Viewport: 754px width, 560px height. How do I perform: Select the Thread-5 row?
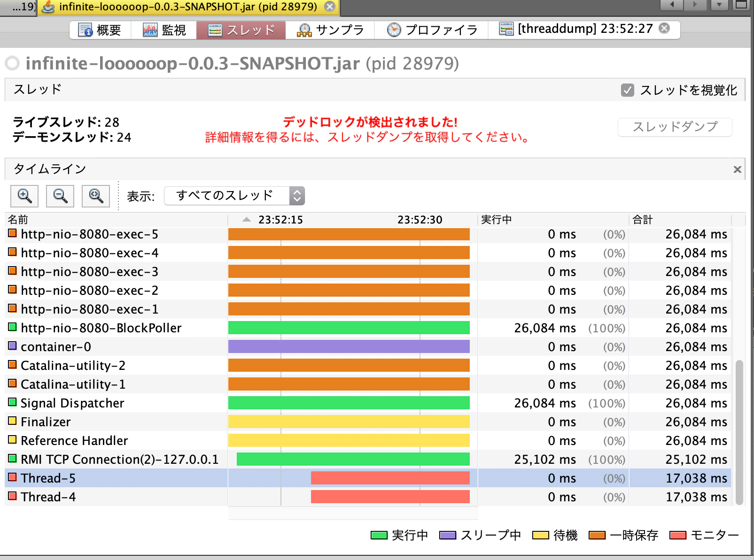(368, 478)
